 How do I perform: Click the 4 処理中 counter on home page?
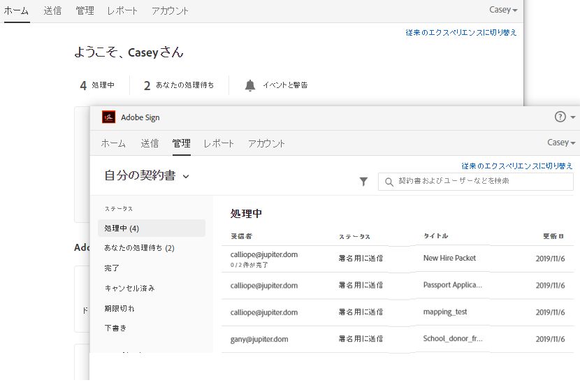point(97,85)
